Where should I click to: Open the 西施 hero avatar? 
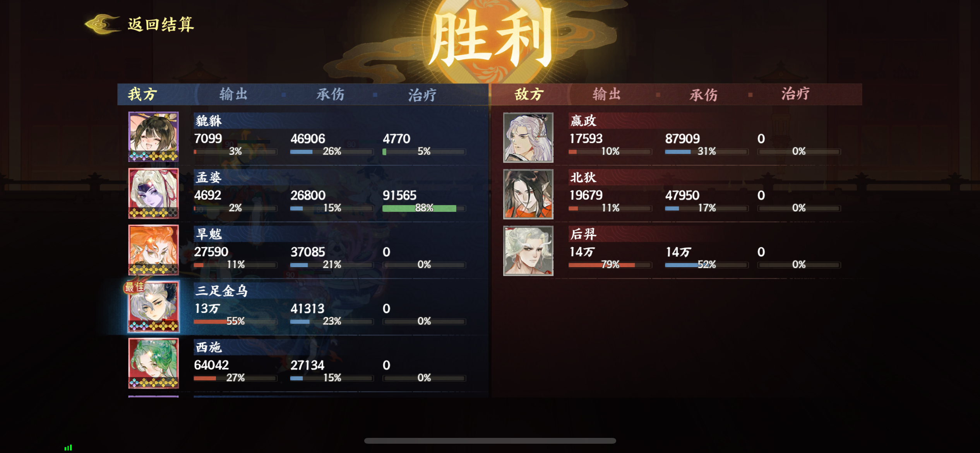pyautogui.click(x=153, y=363)
